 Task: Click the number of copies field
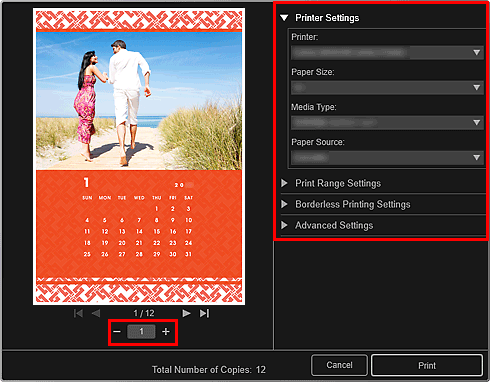pos(141,332)
